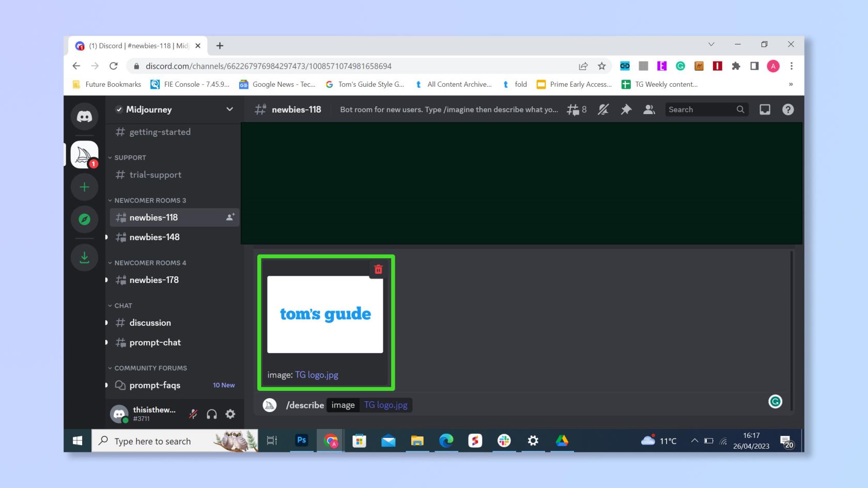Open the browser Extensions puzzle icon
The height and width of the screenshot is (488, 868).
point(736,66)
